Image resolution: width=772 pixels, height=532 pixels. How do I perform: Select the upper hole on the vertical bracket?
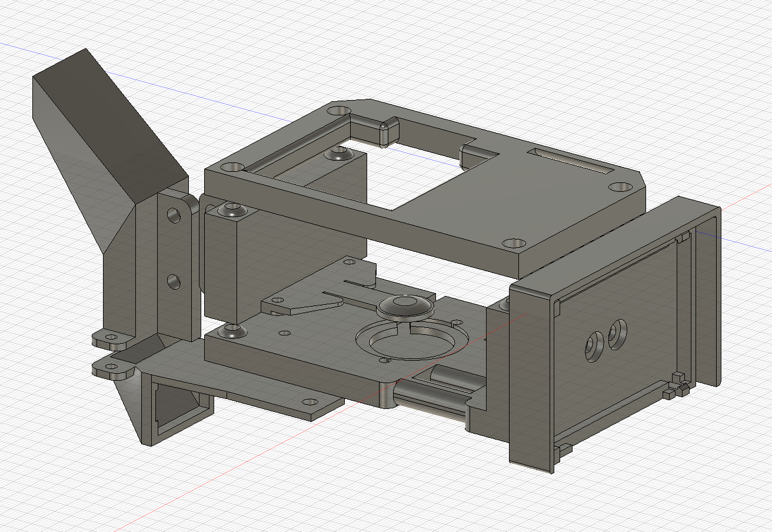coord(174,215)
